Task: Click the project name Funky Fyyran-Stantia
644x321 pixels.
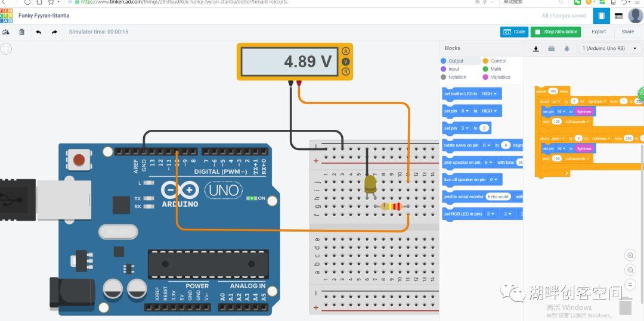Action: click(x=44, y=15)
